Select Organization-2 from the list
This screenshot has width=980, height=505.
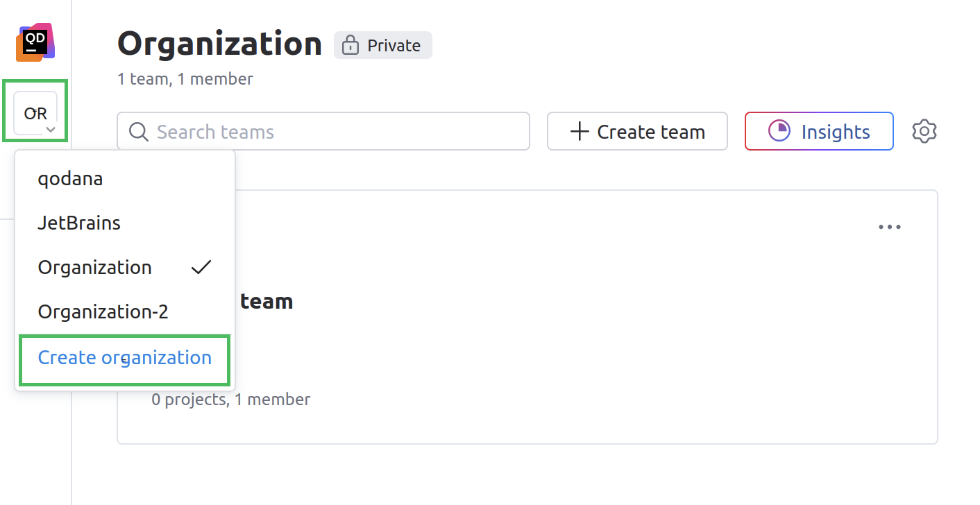pos(102,311)
